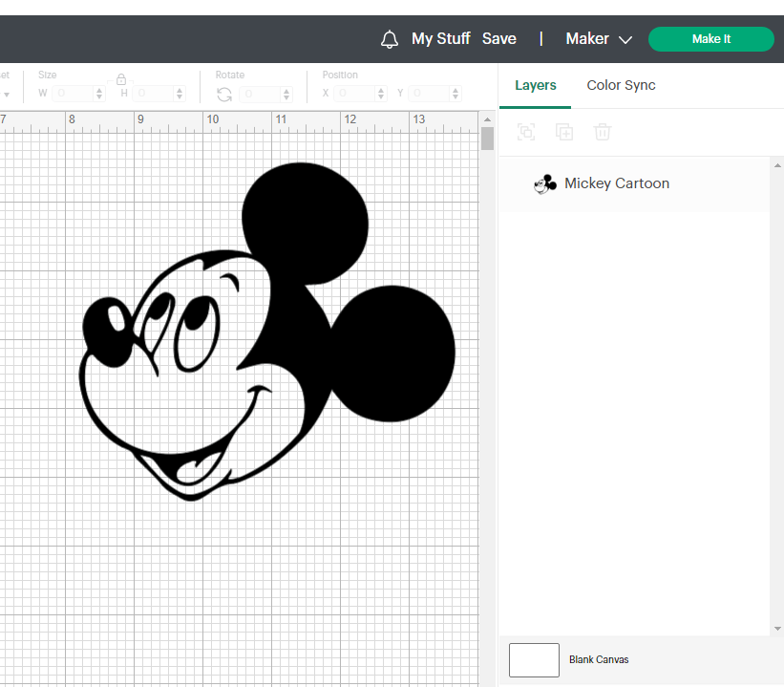Toggle the size aspect ratio lock
Viewport: 784px width, 687px height.
click(x=121, y=79)
